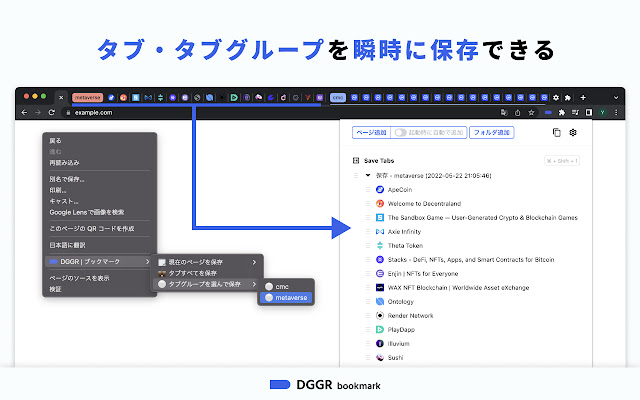The image size is (640, 400).
Task: Click the Save Tabs shortcut hint badge
Action: (562, 161)
